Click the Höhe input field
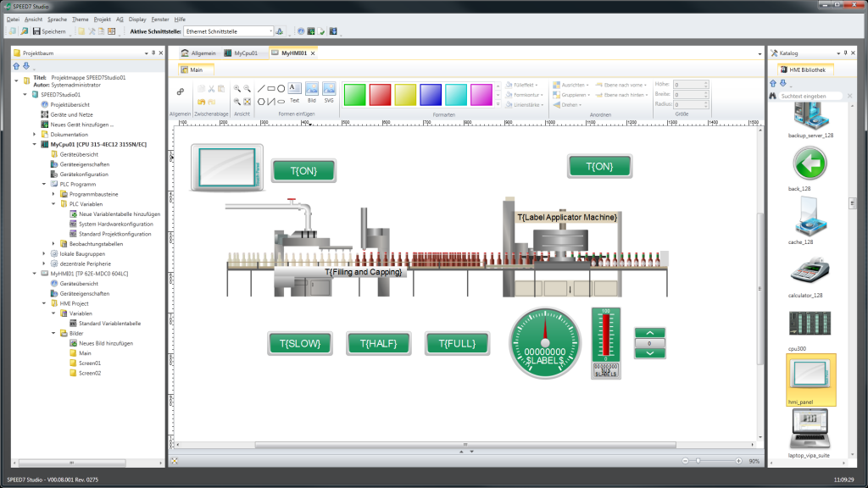This screenshot has width=868, height=488. [x=690, y=85]
